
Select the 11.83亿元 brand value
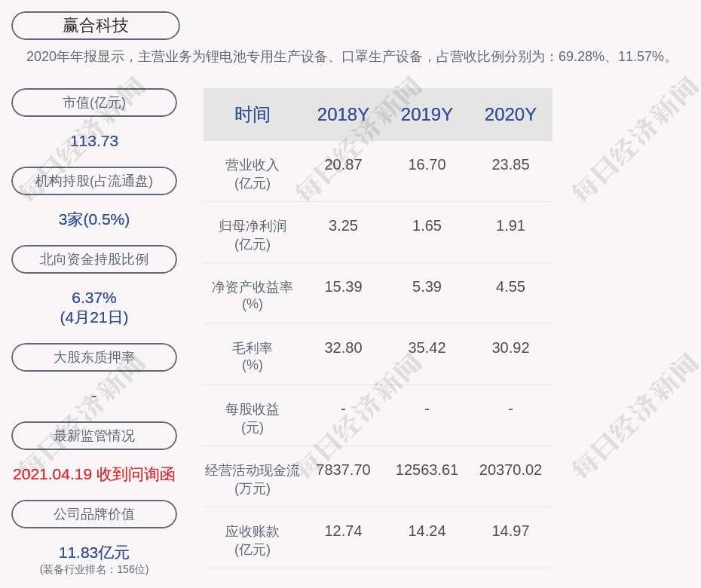94,553
